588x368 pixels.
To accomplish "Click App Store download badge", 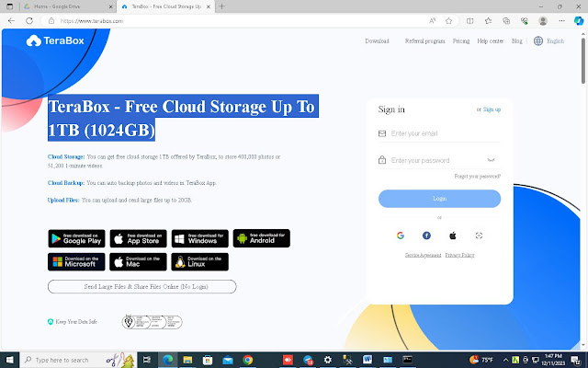I will [x=139, y=238].
